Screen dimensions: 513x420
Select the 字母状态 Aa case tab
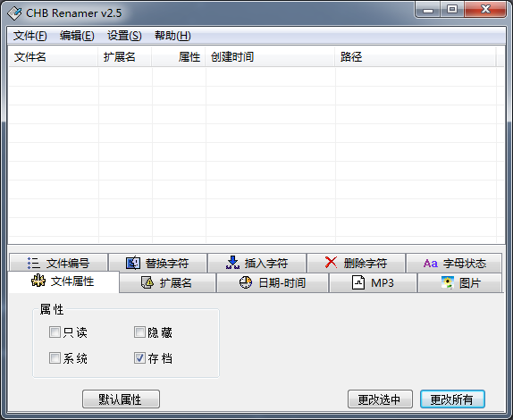click(x=430, y=264)
